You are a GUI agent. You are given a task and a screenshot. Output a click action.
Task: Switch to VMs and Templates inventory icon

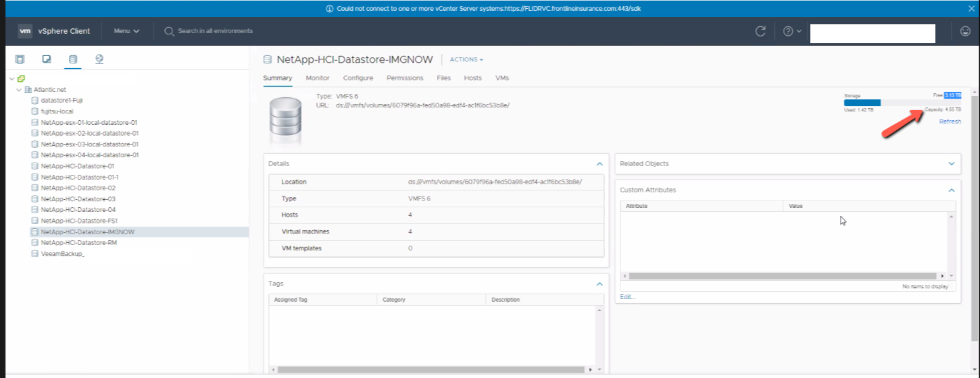[x=47, y=59]
